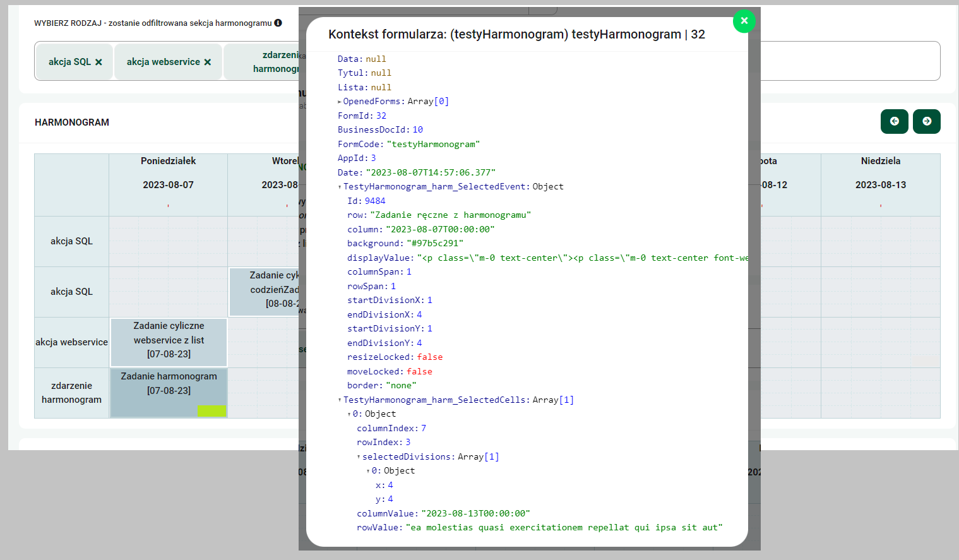
Task: Collapse the TestyHarmonogram_harm_SelectedEvent object
Action: [340, 187]
